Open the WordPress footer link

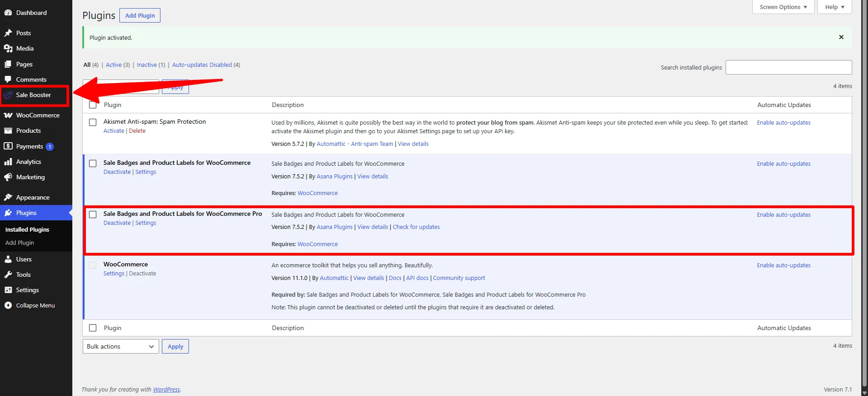166,390
